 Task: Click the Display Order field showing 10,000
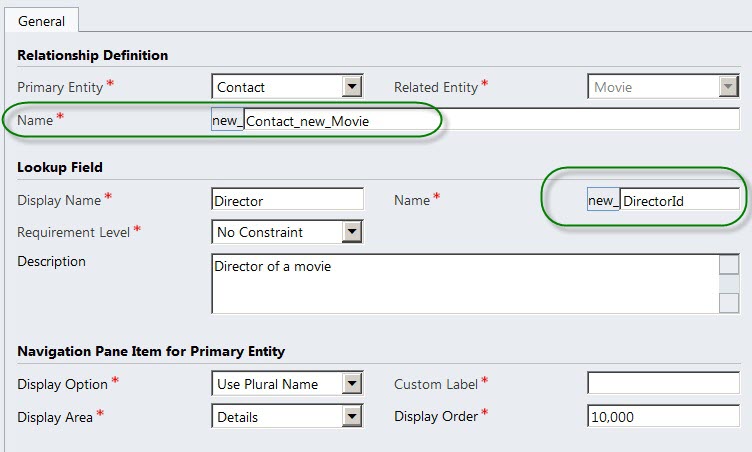[663, 416]
